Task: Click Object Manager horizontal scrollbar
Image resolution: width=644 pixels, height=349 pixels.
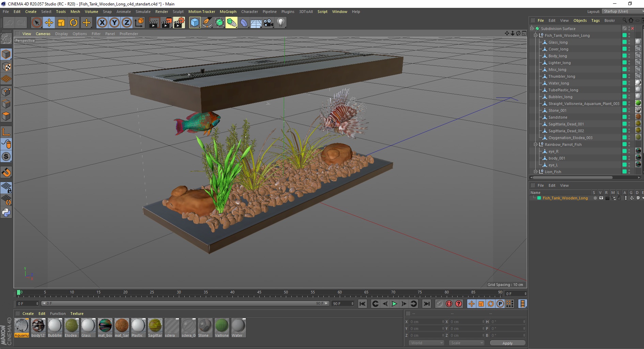Action: pos(572,178)
